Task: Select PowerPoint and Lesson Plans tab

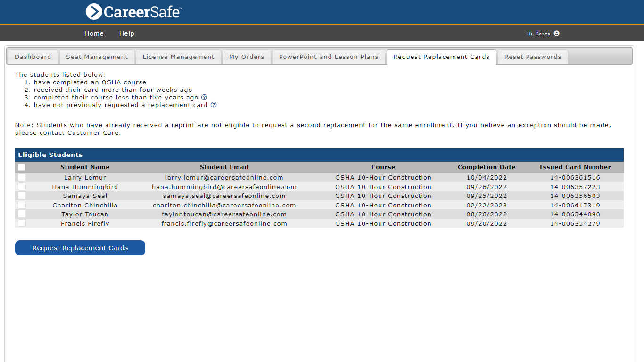Action: coord(329,57)
